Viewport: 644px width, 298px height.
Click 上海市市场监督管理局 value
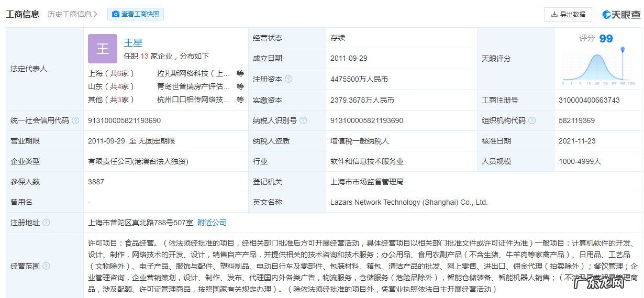point(367,182)
